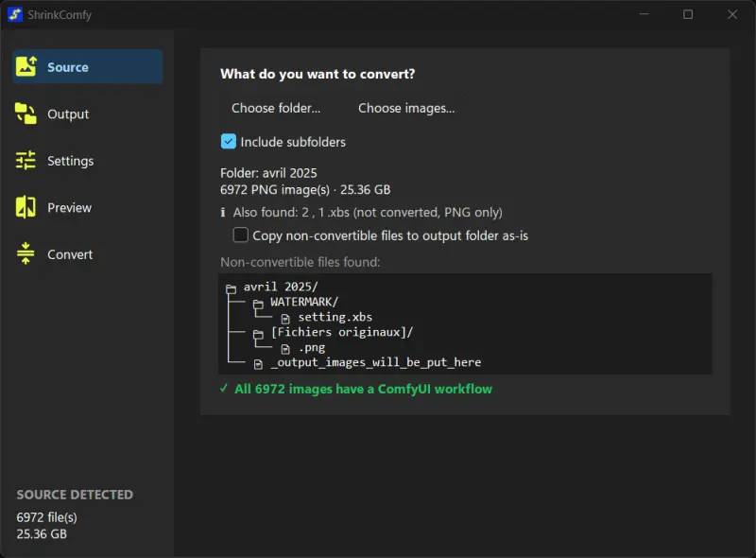
Task: Click the 'SOURCE DETECTED' label in sidebar
Action: point(75,495)
